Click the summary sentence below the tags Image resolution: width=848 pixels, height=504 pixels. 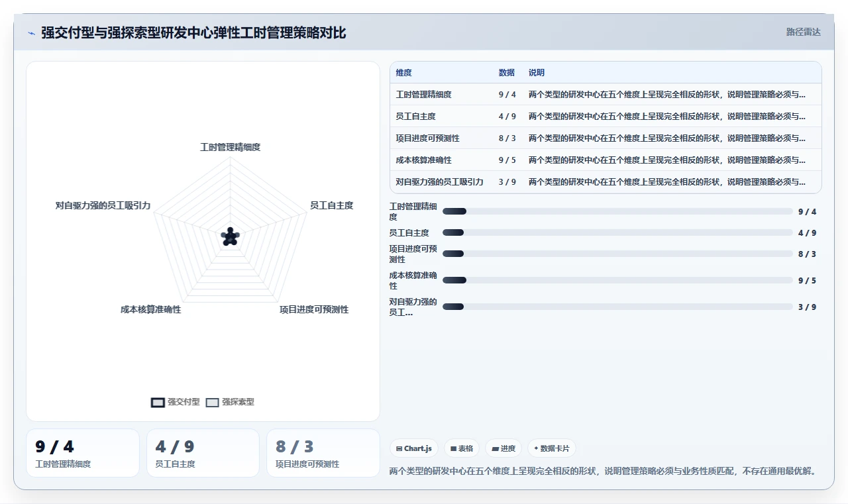point(602,472)
